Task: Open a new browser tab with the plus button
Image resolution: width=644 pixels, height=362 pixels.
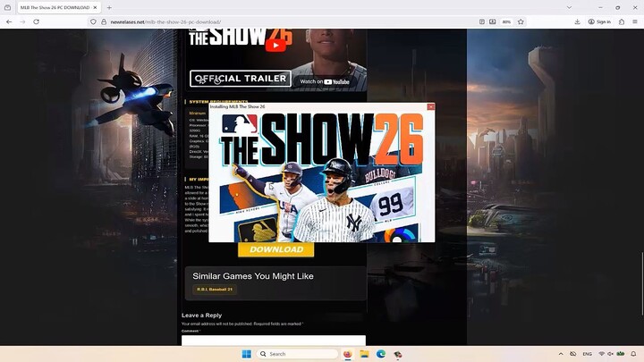Action: click(x=109, y=7)
